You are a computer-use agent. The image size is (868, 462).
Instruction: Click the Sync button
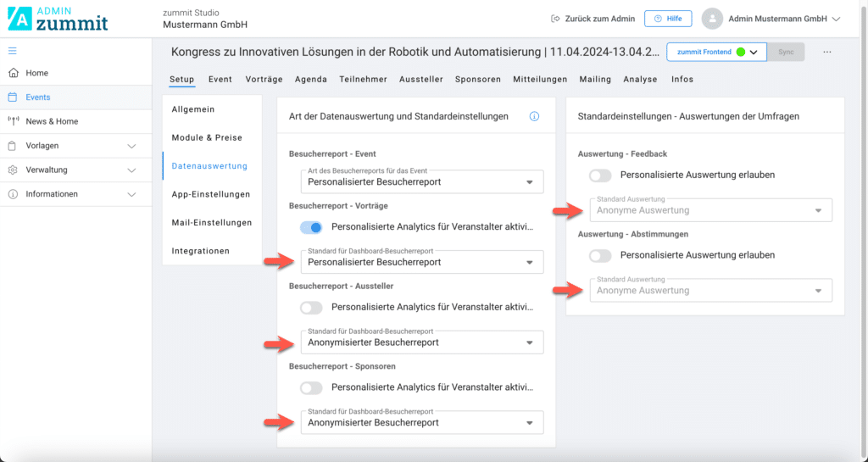coord(786,52)
